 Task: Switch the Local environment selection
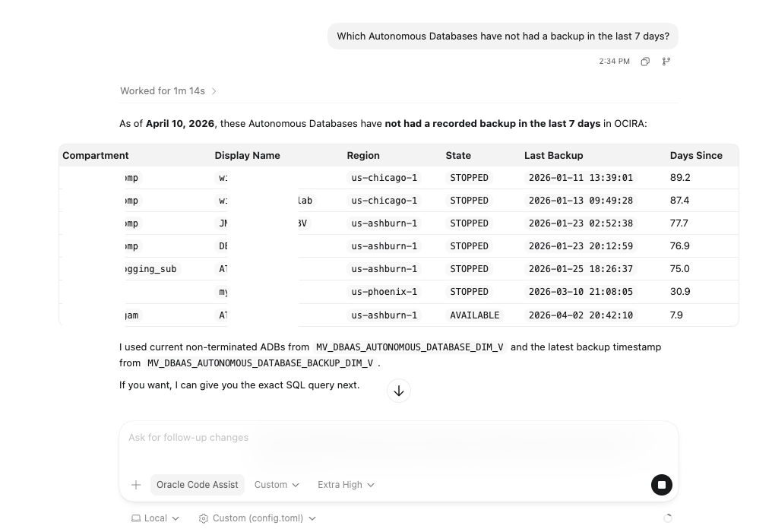pyautogui.click(x=155, y=518)
